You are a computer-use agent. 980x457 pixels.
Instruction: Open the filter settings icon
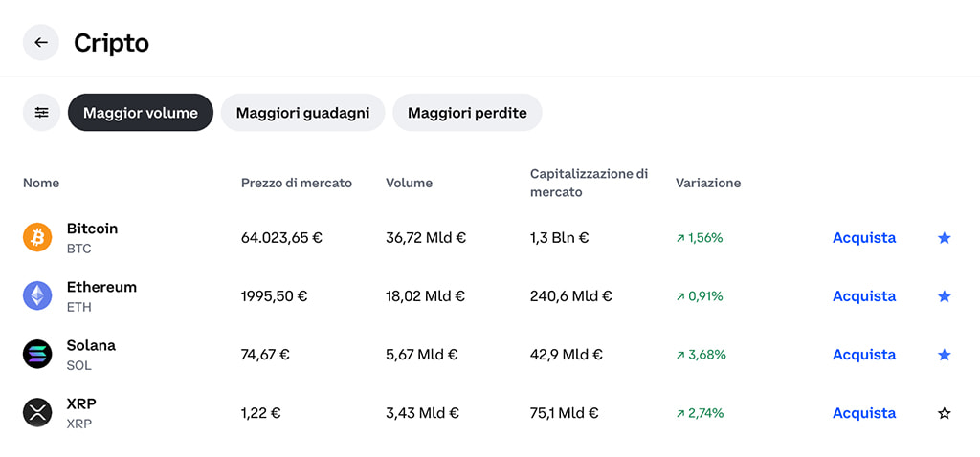point(41,113)
